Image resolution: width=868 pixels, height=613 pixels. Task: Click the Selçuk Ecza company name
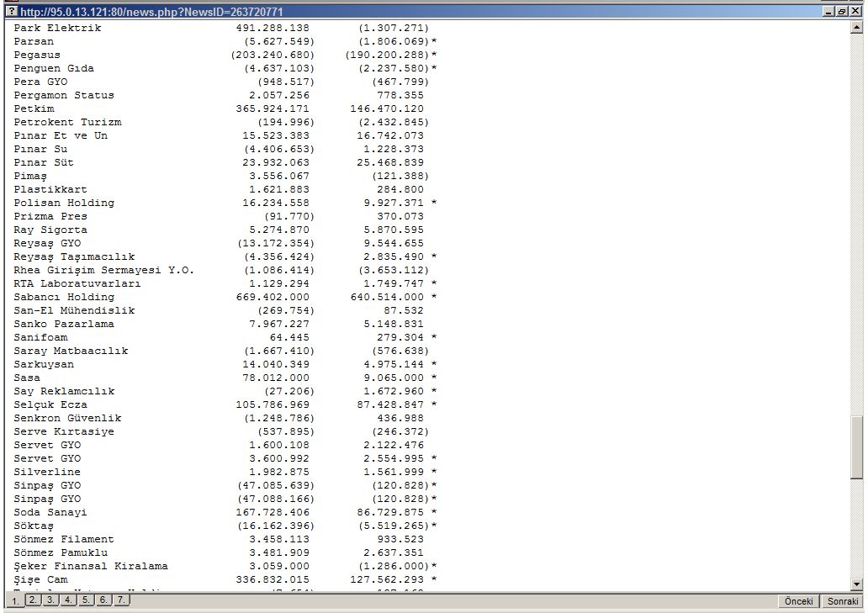click(x=50, y=405)
